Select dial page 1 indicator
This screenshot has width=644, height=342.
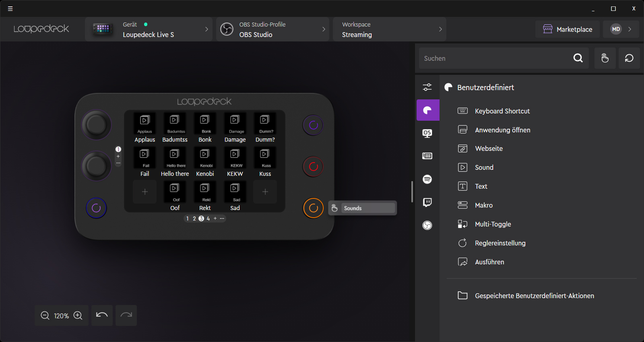pos(118,149)
